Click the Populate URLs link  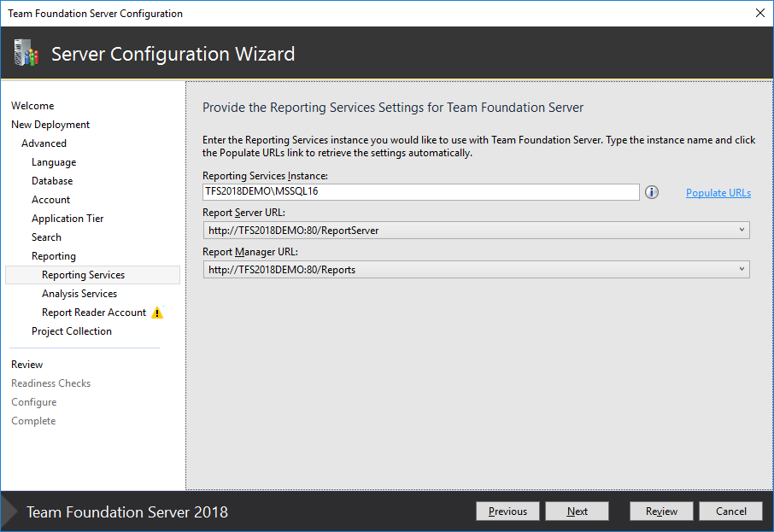pos(718,193)
